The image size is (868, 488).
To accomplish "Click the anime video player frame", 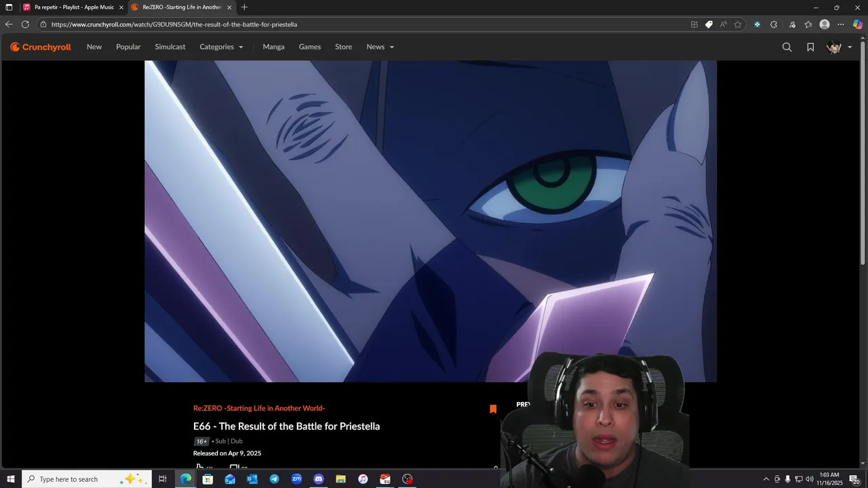I will [431, 221].
